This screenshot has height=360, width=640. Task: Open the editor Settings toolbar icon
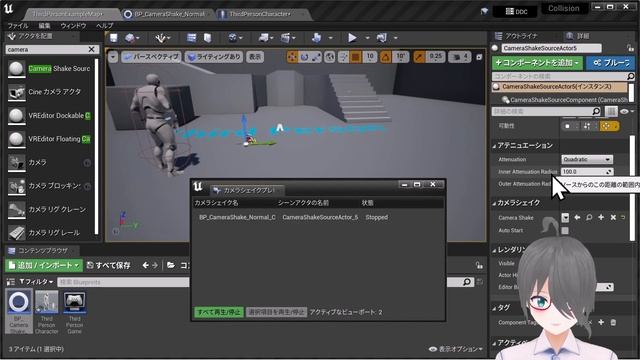coord(233,38)
